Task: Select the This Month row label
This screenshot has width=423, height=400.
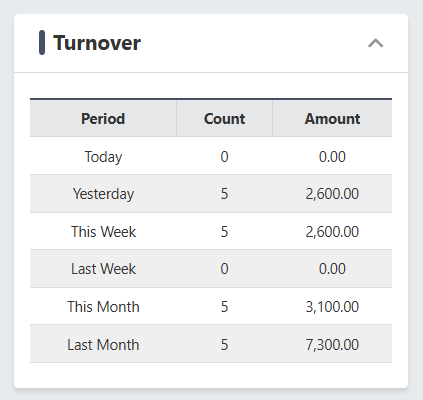Action: [103, 307]
